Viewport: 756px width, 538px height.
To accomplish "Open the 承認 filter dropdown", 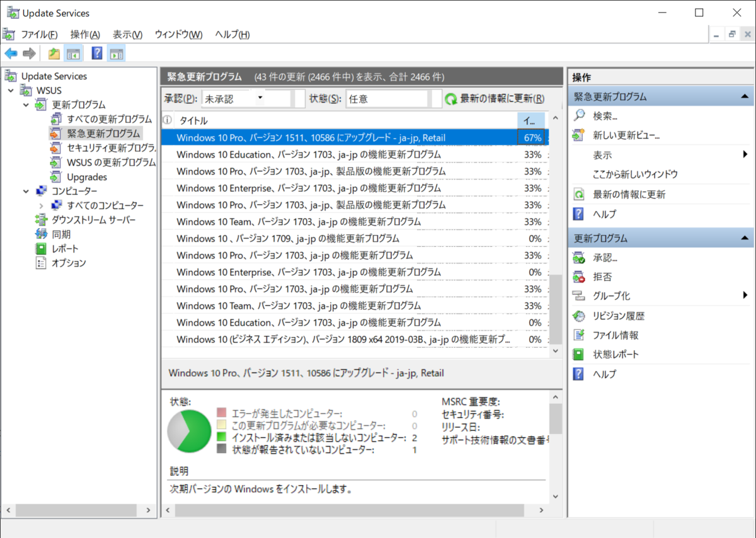I will pos(260,98).
